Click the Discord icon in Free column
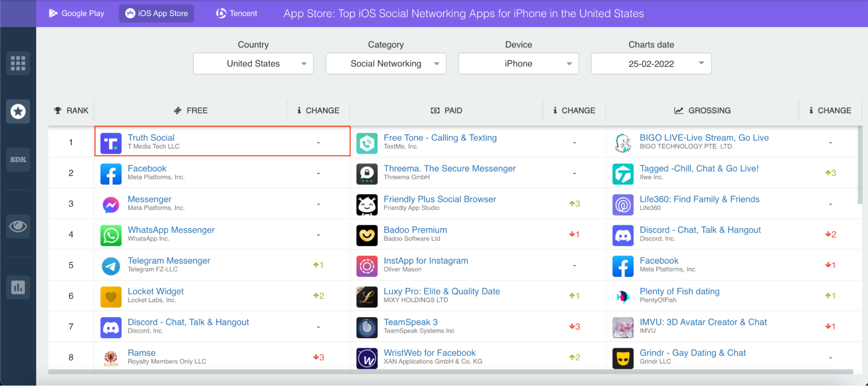The image size is (868, 386). 111,328
